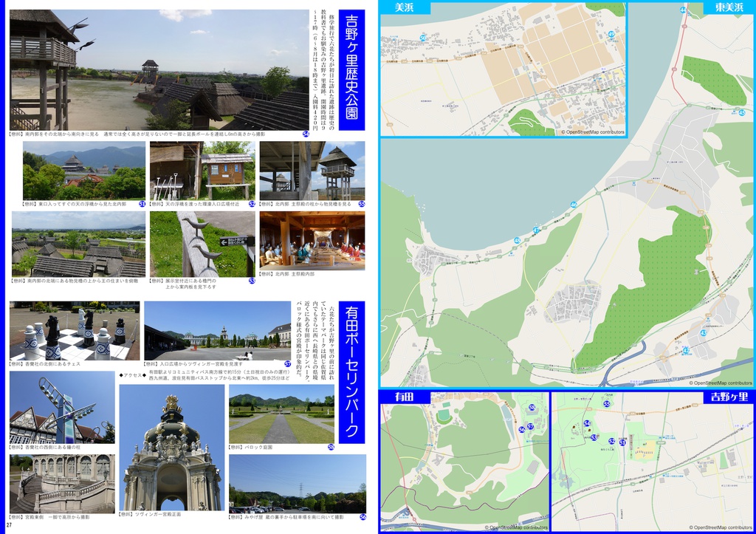This screenshot has height=534, width=756.
Task: Click OpenStreetMap credit on the 有田 map
Action: click(x=516, y=527)
